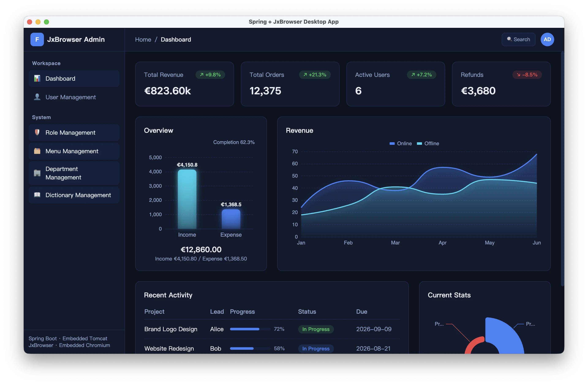Toggle the Online legend series
The width and height of the screenshot is (588, 385).
[400, 144]
